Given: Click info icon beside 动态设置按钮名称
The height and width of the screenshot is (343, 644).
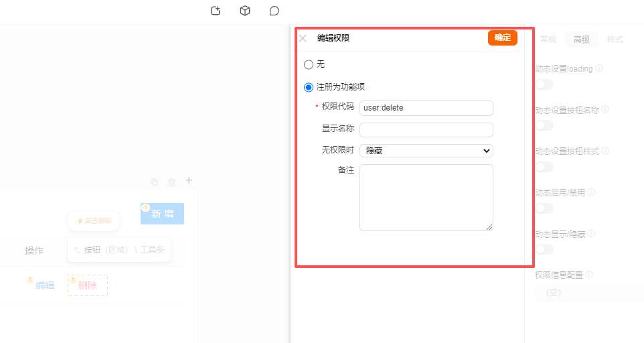Looking at the screenshot, I should [605, 109].
